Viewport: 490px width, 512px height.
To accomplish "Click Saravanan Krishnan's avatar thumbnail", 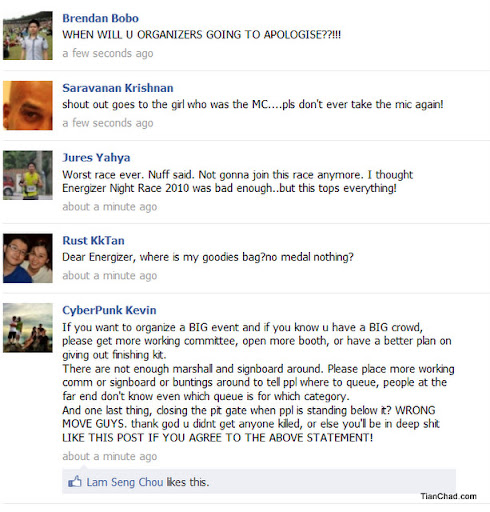I will point(28,105).
